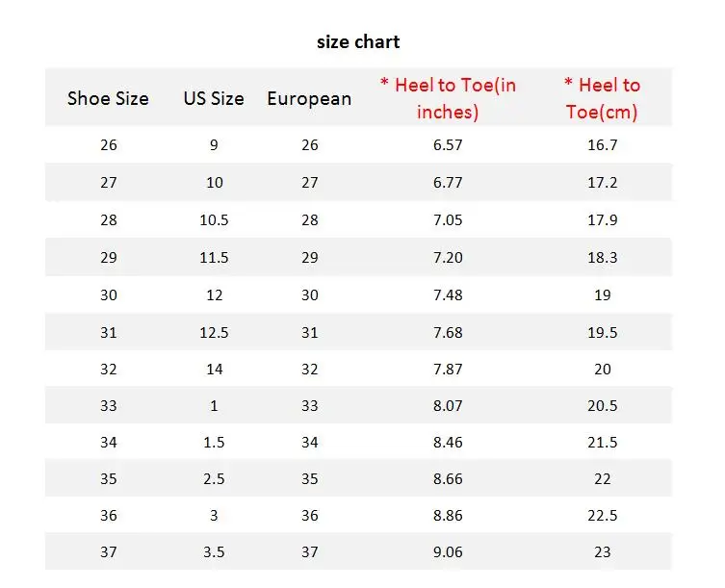
Task: Select the 'European' column header
Action: tap(309, 99)
